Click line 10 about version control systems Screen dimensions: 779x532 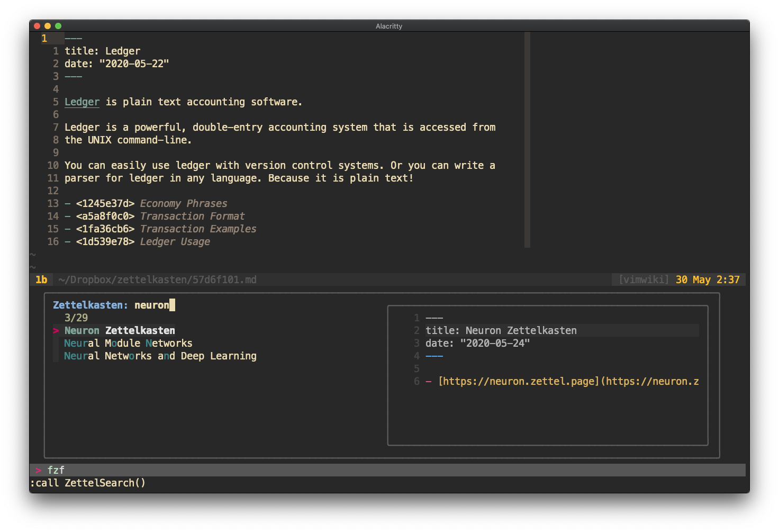[280, 166]
